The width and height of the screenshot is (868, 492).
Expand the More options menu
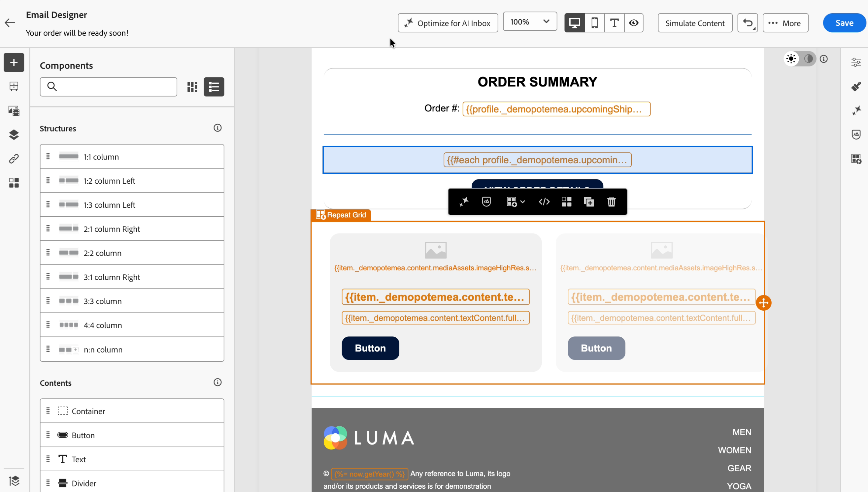coord(785,23)
